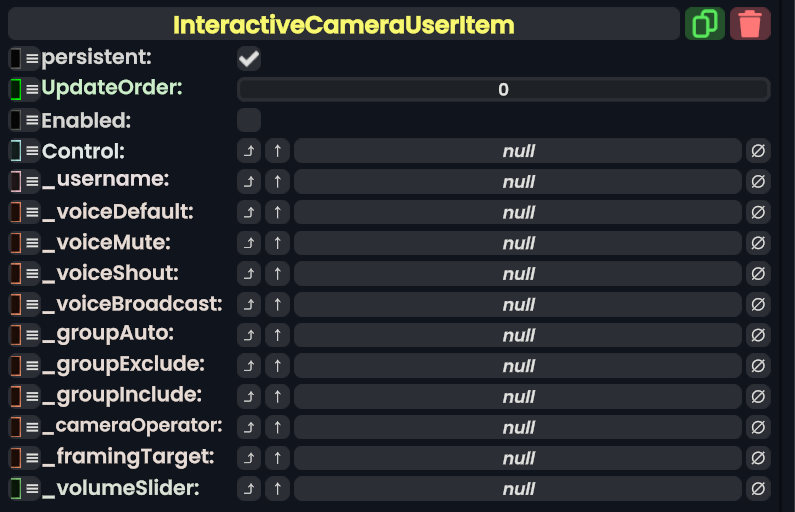Click the red trash delete icon
Screen dimensions: 795x512
click(x=750, y=24)
